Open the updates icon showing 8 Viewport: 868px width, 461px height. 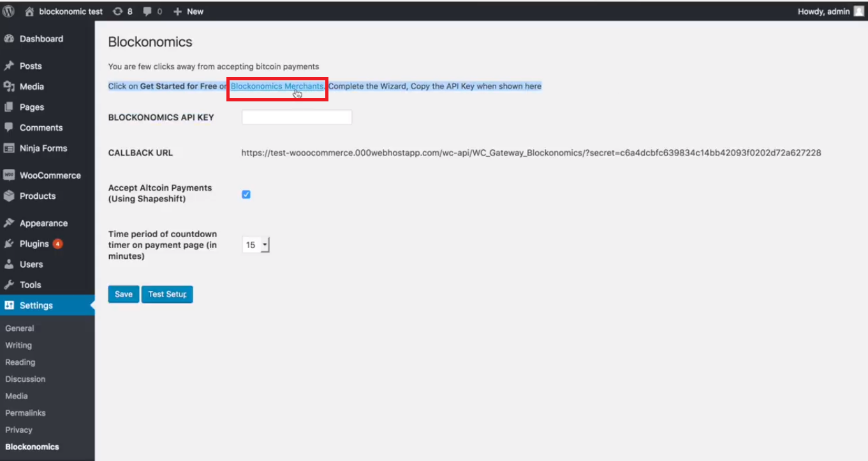[117, 11]
